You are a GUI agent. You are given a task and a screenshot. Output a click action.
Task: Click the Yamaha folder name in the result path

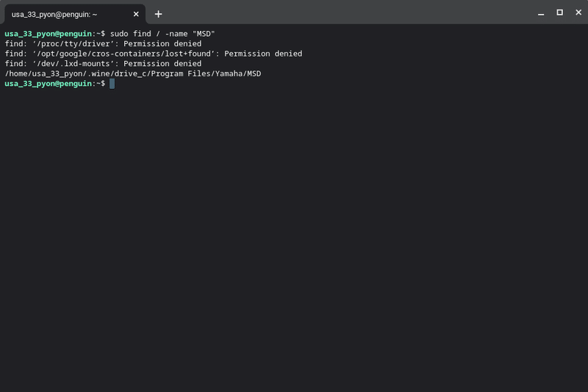226,74
